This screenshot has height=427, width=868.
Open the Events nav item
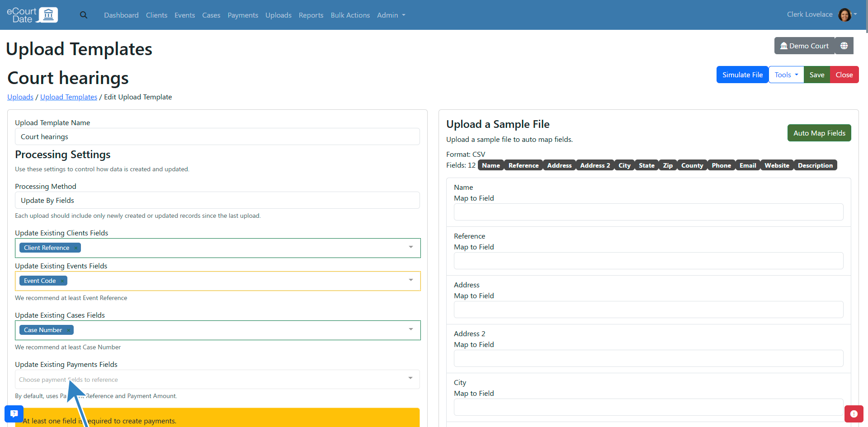[184, 15]
